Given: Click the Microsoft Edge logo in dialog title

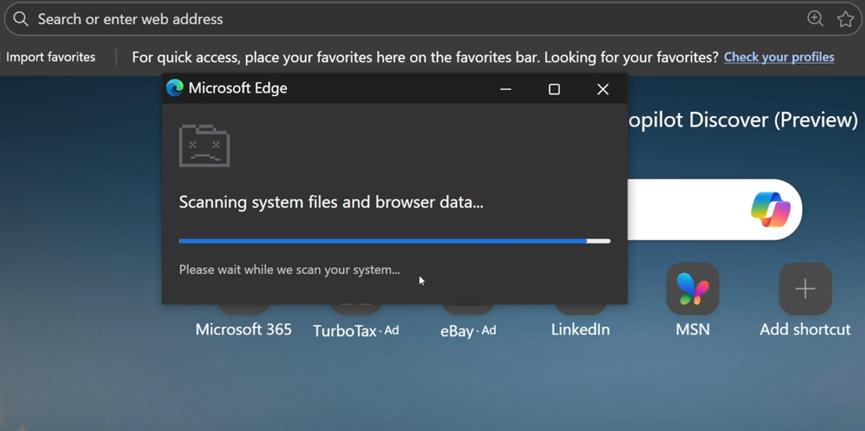Looking at the screenshot, I should (x=175, y=88).
